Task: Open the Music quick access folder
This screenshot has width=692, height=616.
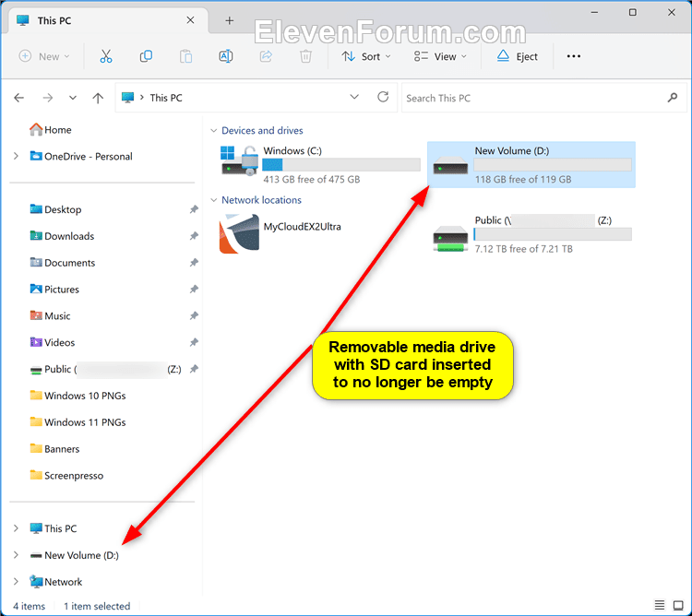Action: [x=50, y=315]
